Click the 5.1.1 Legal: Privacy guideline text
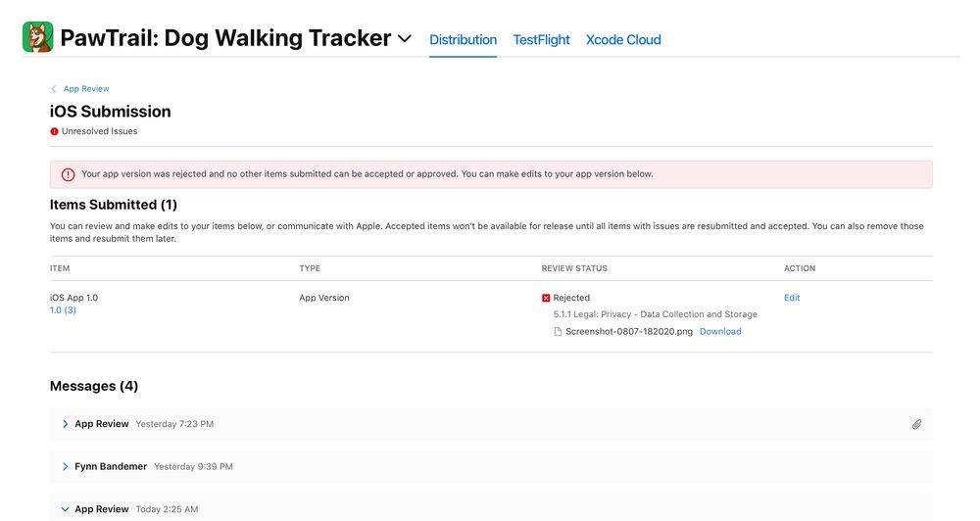980x521 pixels. click(655, 314)
